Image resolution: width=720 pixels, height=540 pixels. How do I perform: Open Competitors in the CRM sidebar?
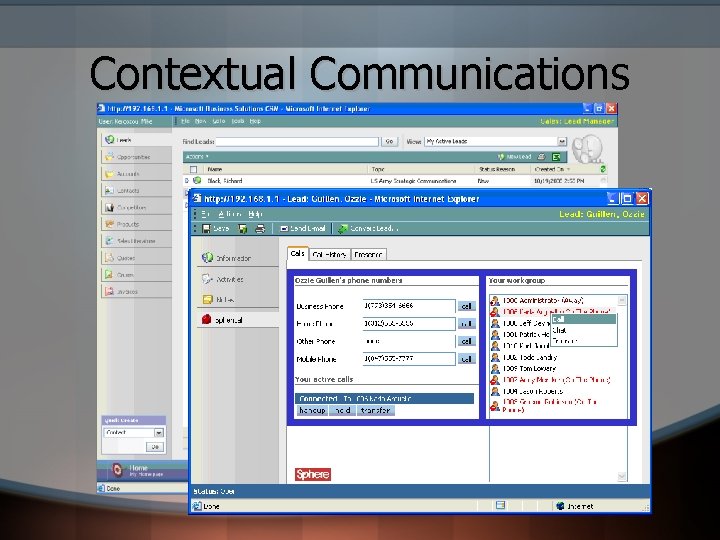point(136,207)
